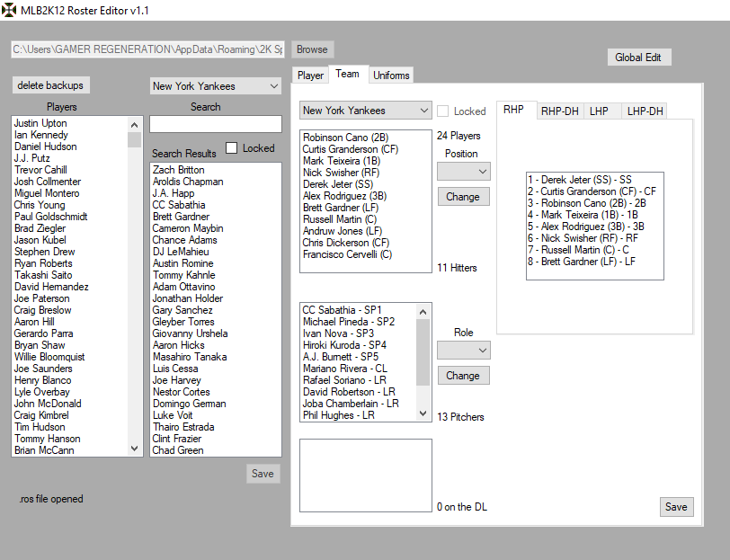Click the MLB2K12 Roster Editor title bar icon
This screenshot has height=560, width=730.
pos(9,10)
